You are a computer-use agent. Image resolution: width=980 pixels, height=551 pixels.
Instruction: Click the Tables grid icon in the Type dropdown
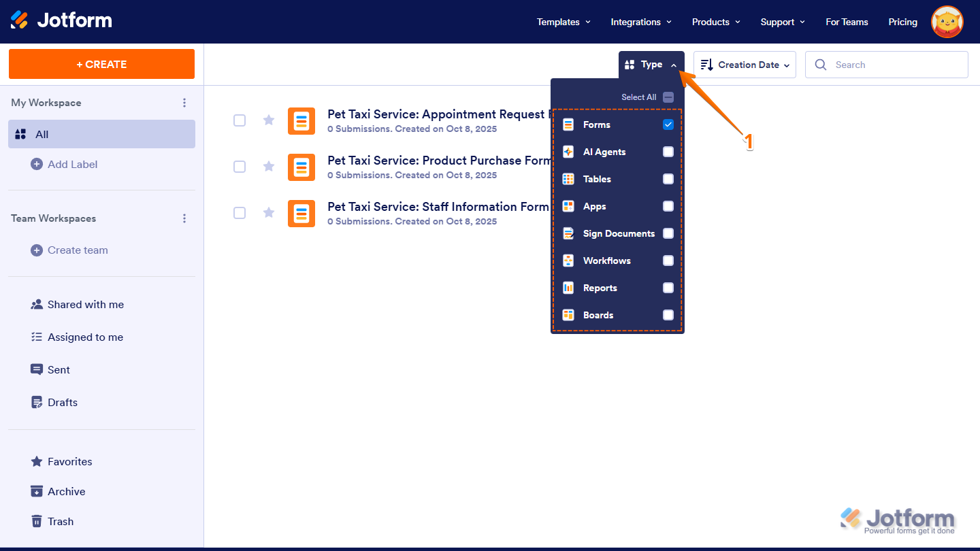pyautogui.click(x=568, y=179)
